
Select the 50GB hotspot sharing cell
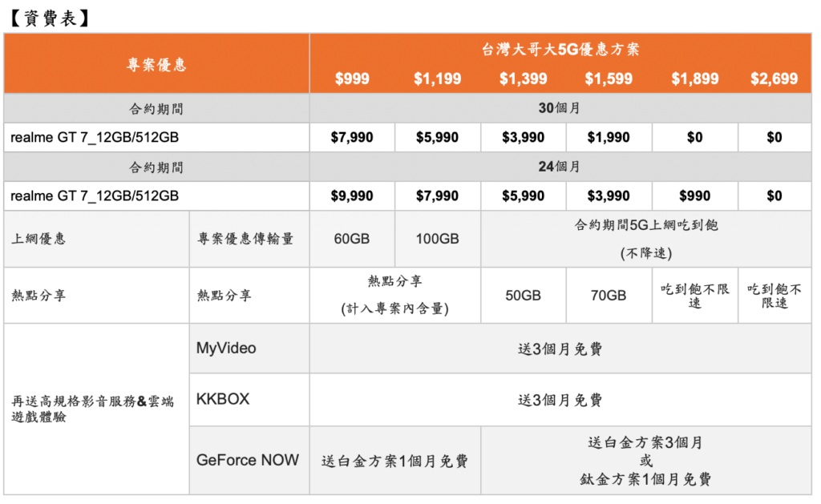click(x=524, y=296)
